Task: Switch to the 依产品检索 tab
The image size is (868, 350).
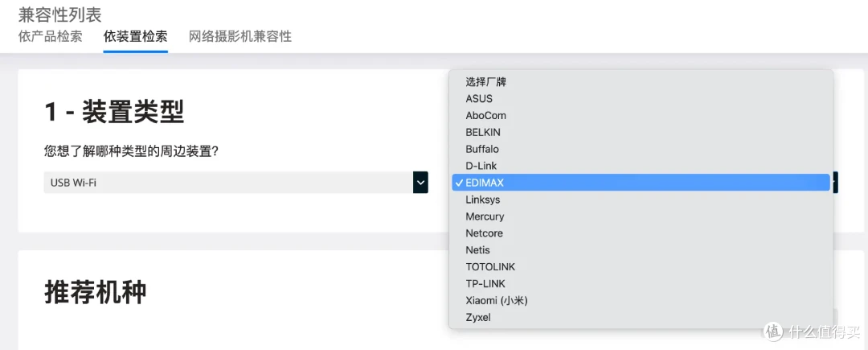Action: point(51,37)
